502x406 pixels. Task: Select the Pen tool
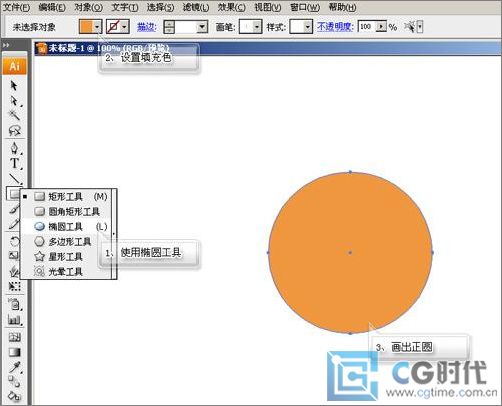click(14, 148)
